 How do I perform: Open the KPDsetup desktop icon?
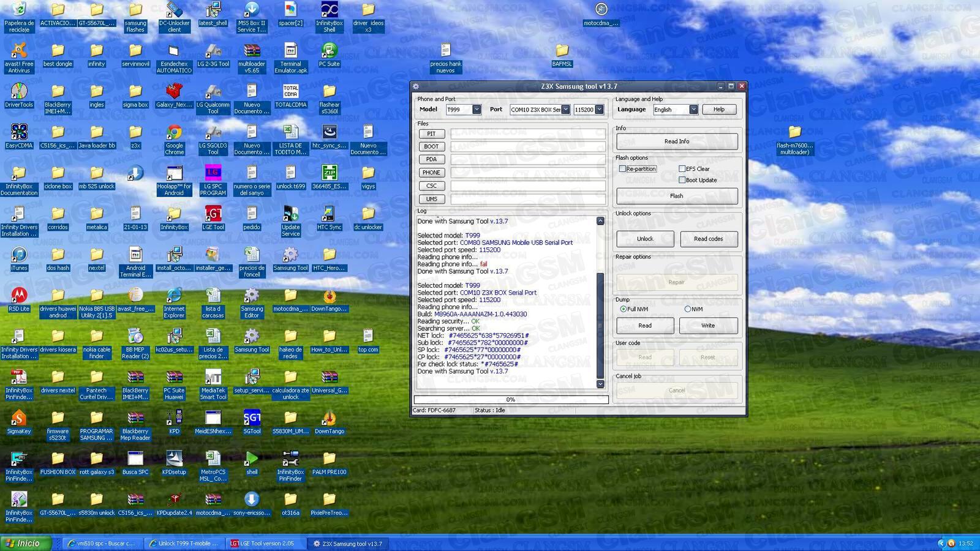click(174, 463)
